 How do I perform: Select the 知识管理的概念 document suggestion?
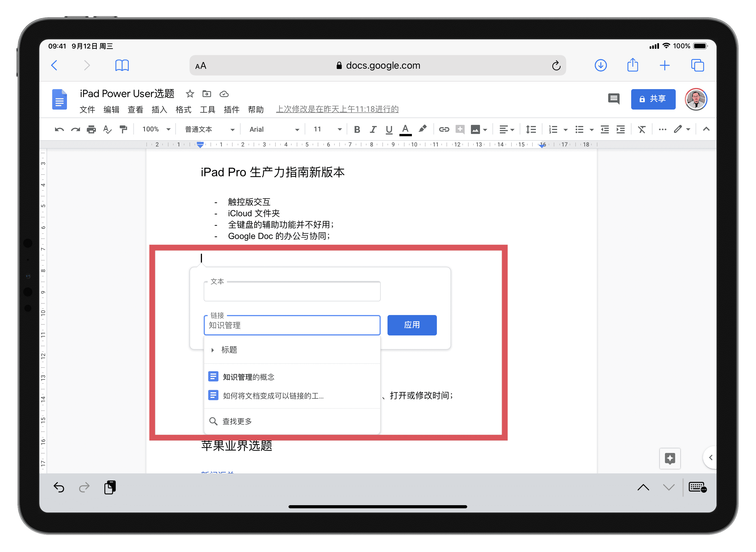[292, 377]
